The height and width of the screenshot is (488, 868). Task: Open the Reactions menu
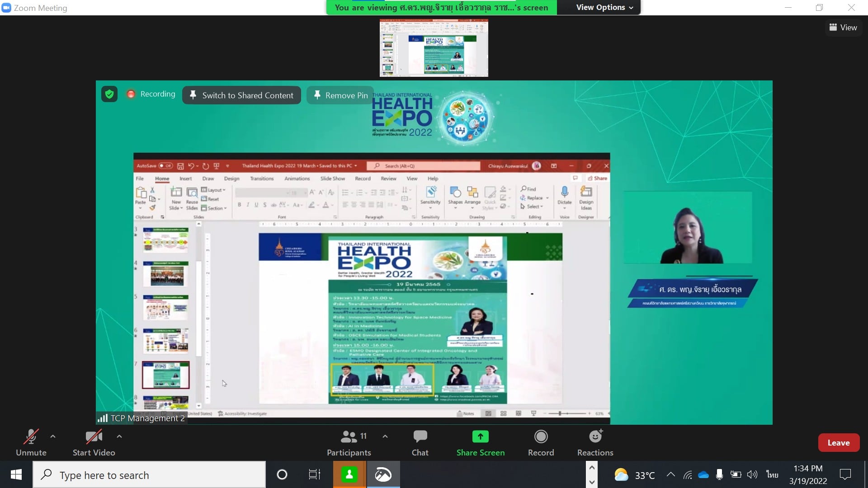coord(595,442)
